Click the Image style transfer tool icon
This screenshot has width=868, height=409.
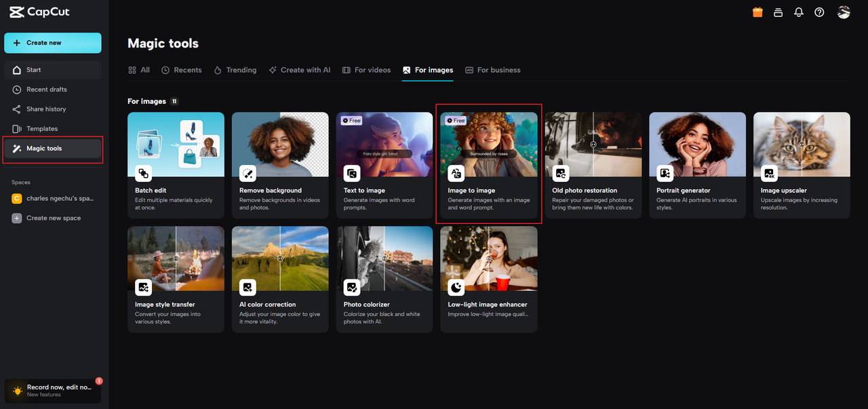[x=143, y=288]
